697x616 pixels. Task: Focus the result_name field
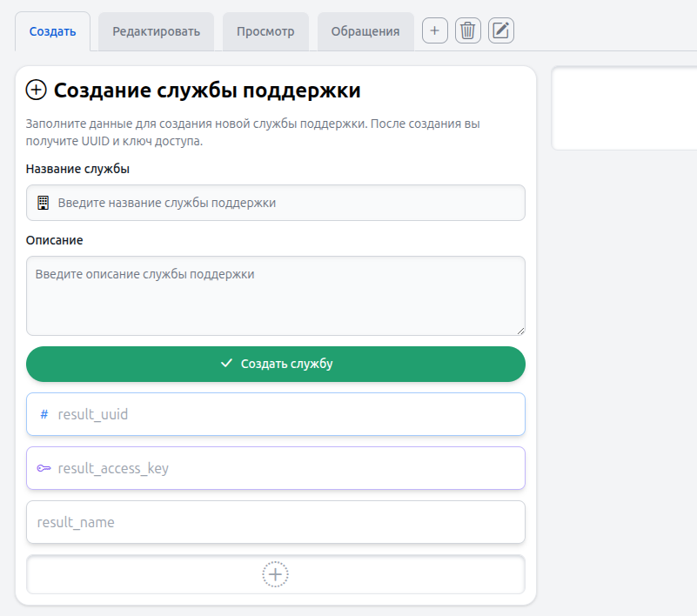point(276,522)
